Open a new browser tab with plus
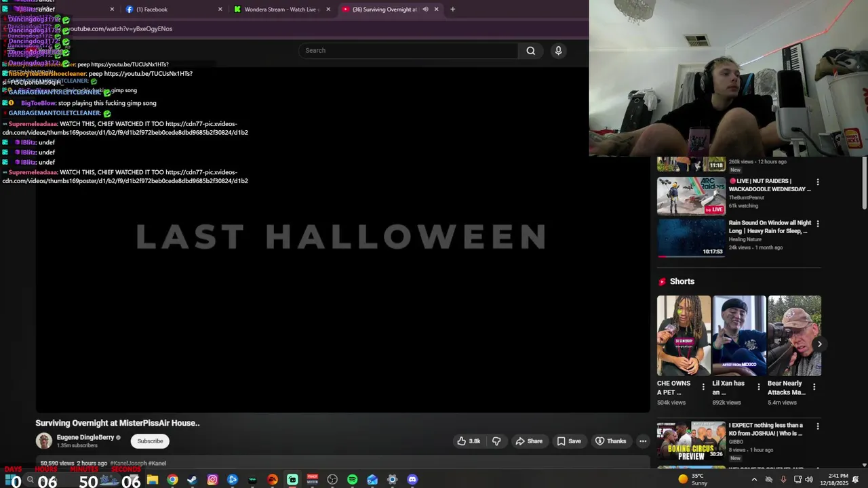Screen dimensions: 868x488 [x=452, y=9]
